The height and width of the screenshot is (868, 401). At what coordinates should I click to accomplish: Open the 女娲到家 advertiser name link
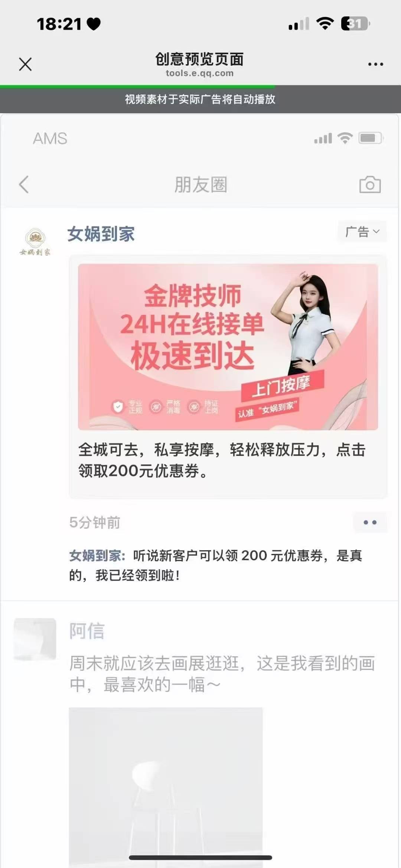[101, 234]
